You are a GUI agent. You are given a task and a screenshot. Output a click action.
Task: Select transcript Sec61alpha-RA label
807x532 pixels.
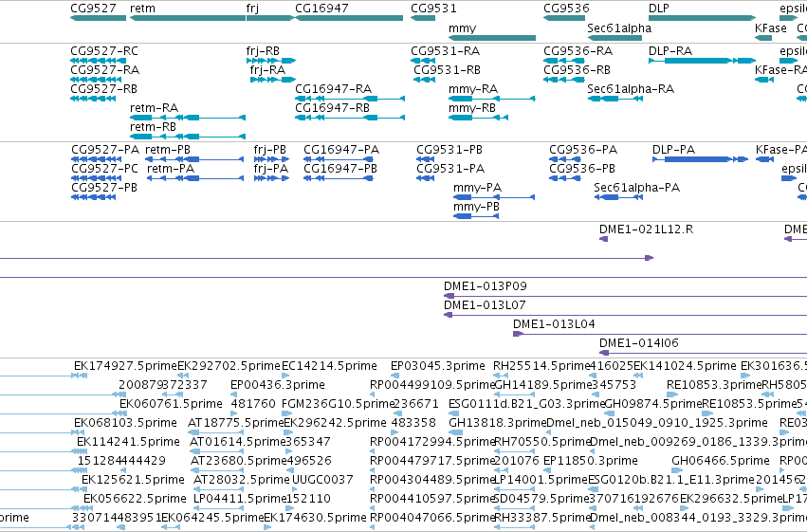(x=631, y=89)
